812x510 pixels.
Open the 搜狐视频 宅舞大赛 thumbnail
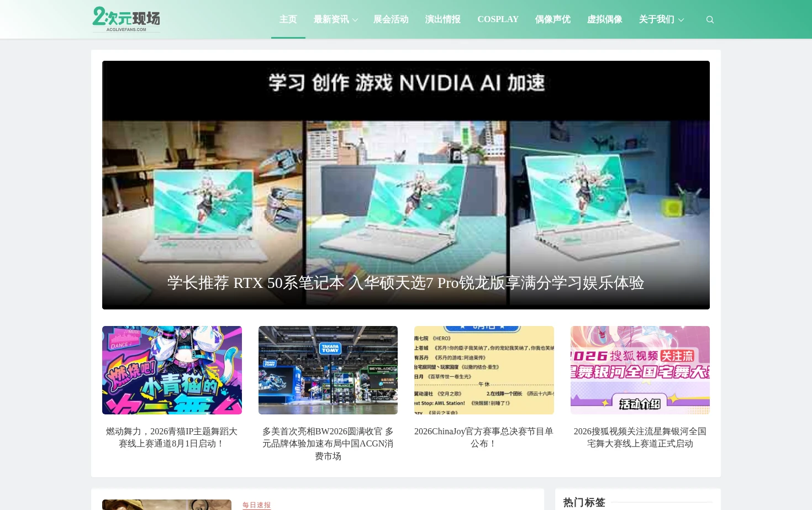640,370
